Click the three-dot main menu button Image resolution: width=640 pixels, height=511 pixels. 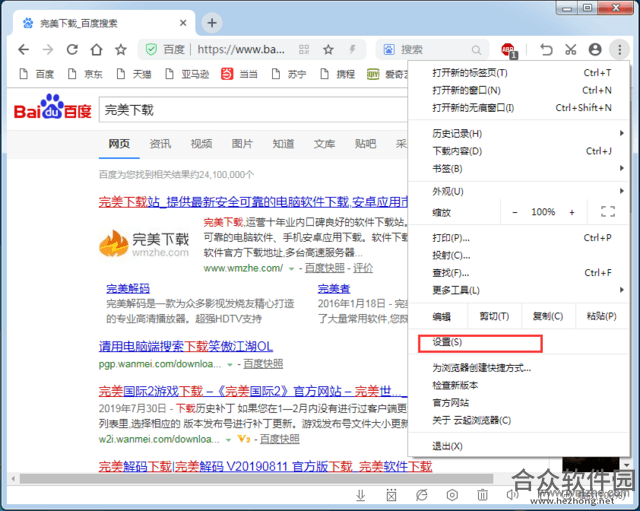click(x=620, y=50)
